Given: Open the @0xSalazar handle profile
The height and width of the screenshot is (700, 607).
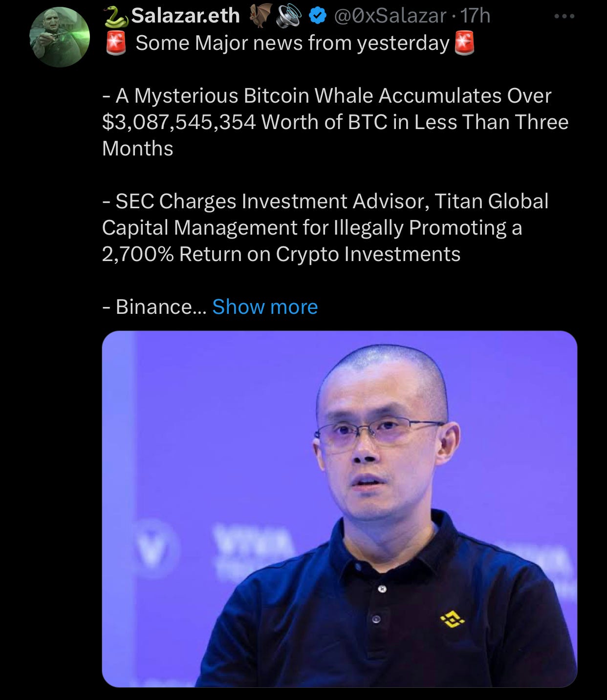Looking at the screenshot, I should [x=390, y=16].
